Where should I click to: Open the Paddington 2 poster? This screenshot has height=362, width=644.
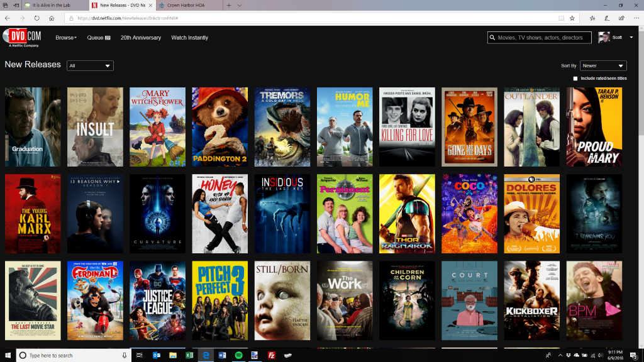[219, 127]
